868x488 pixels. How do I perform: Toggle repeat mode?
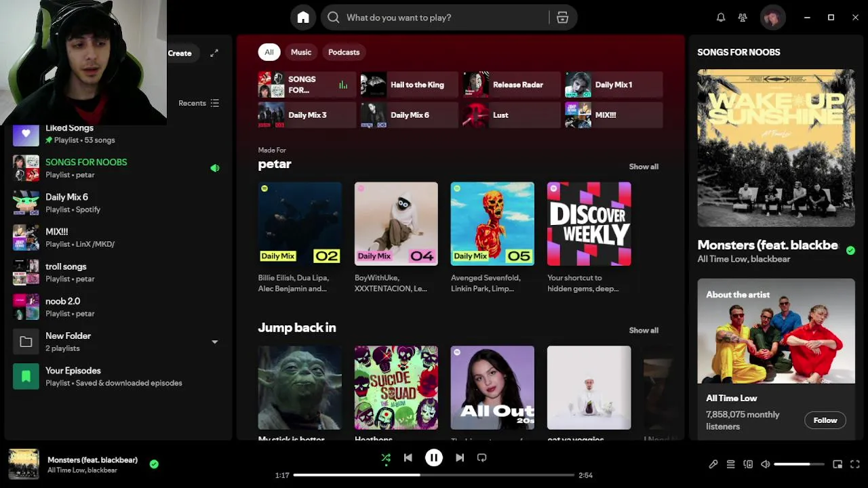click(481, 457)
